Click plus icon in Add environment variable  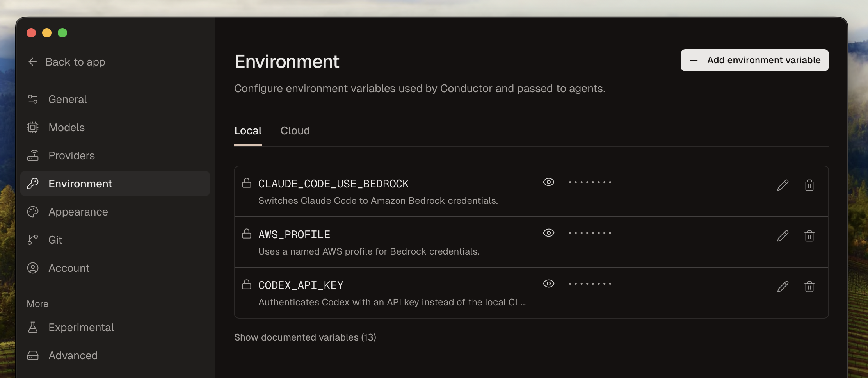(x=694, y=60)
